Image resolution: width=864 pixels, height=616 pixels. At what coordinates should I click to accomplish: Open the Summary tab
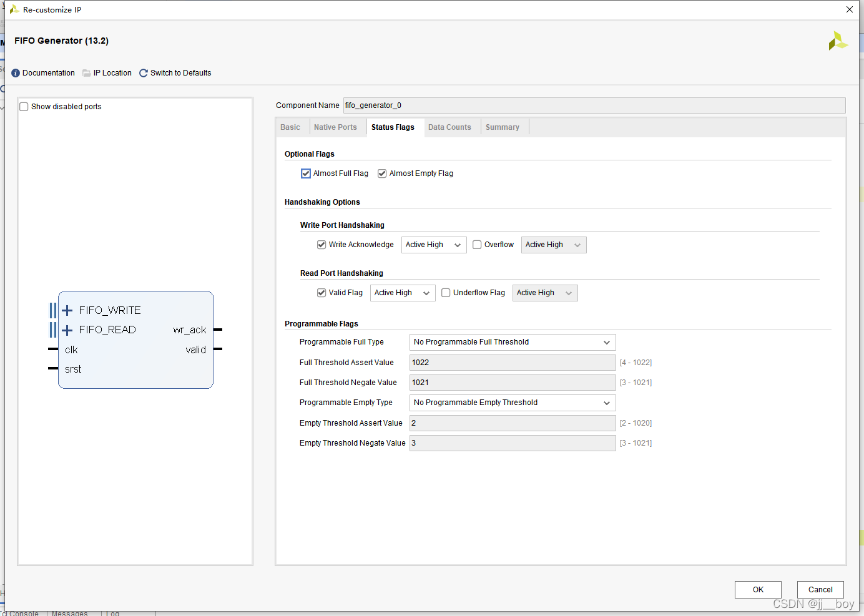coord(503,127)
